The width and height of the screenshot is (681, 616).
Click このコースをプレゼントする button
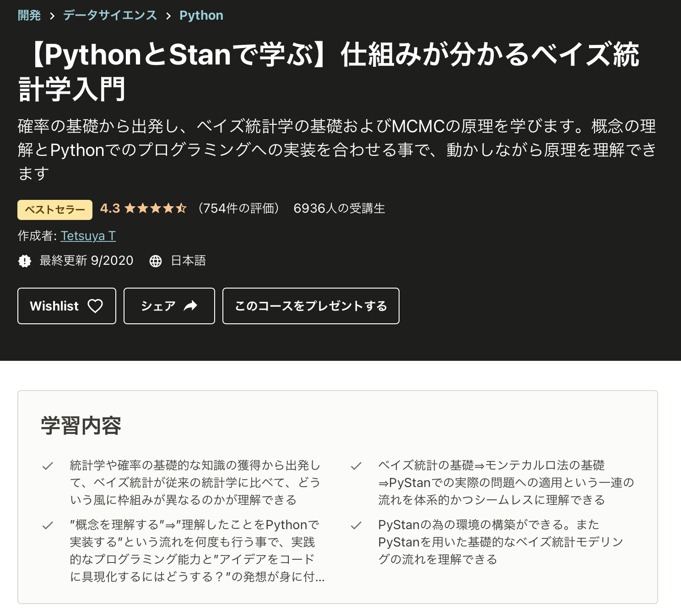pos(311,306)
